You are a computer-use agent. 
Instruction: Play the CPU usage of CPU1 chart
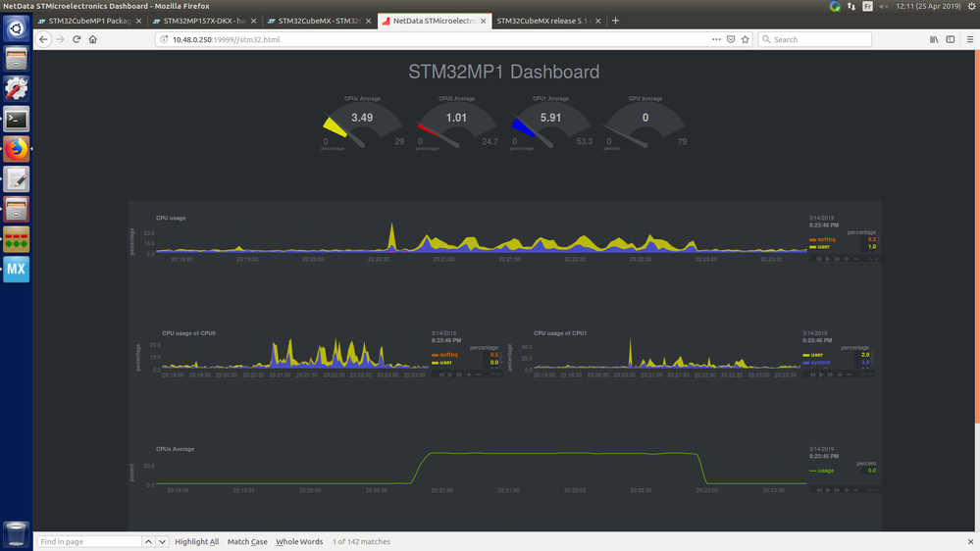pyautogui.click(x=821, y=375)
